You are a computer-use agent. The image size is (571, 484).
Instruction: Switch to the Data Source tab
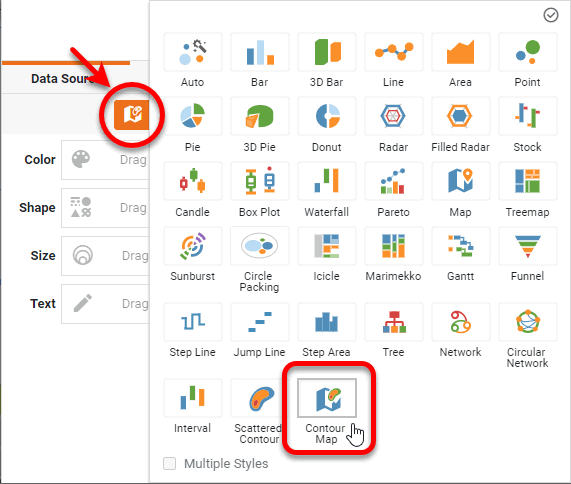[x=62, y=79]
